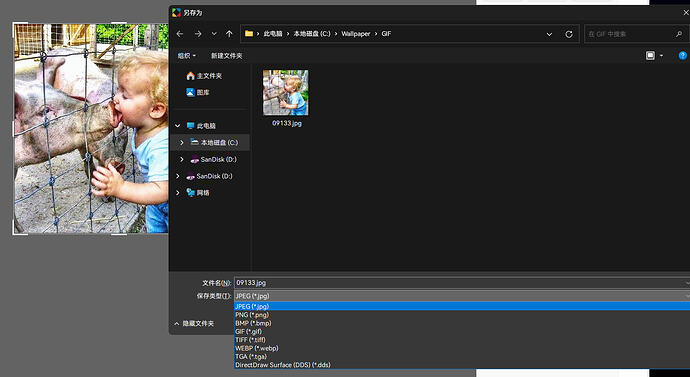
Task: Click the 09133.jpg file name label
Action: (x=286, y=123)
